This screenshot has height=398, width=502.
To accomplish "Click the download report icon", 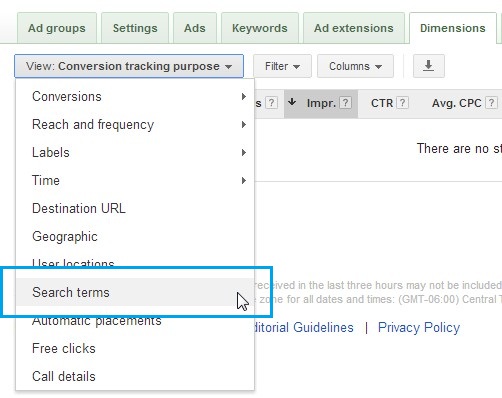I will (429, 66).
